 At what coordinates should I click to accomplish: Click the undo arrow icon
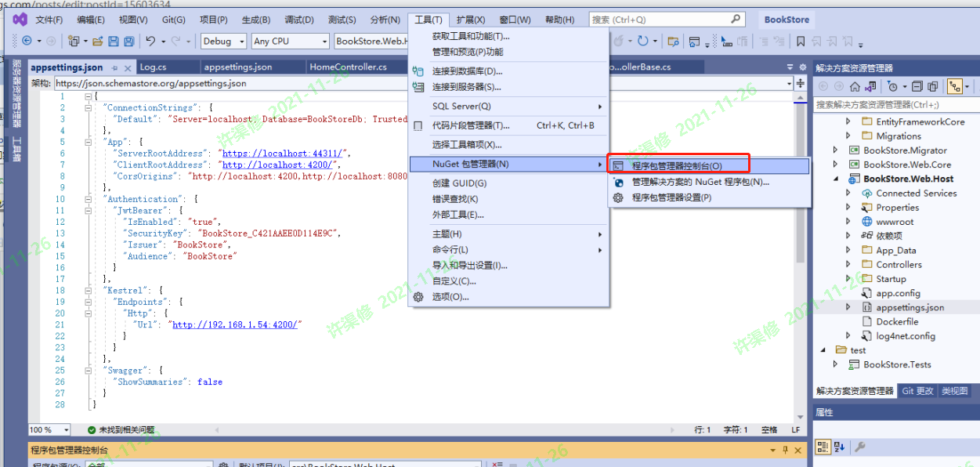tap(150, 41)
